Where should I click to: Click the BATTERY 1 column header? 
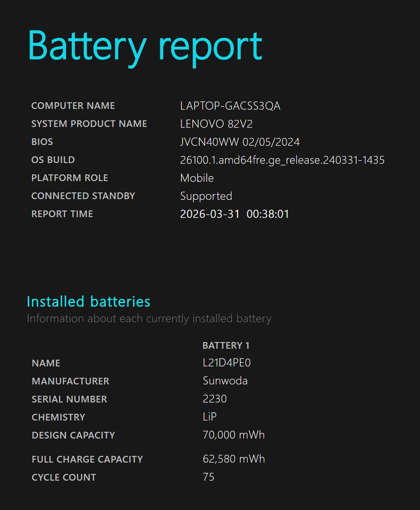(226, 346)
